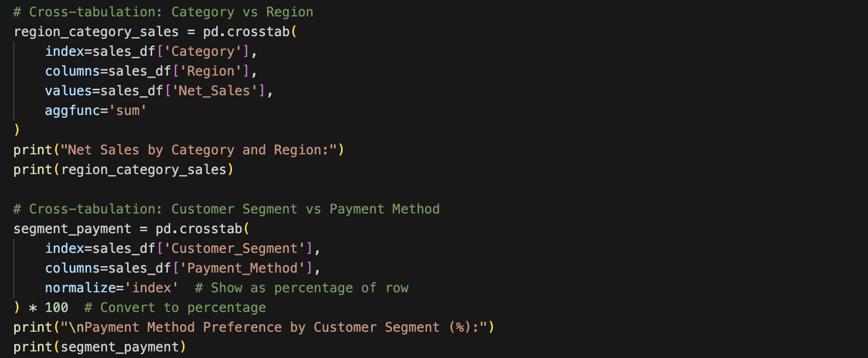Click the "Show as percentage of row" comment
The width and height of the screenshot is (868, 358).
pyautogui.click(x=302, y=288)
